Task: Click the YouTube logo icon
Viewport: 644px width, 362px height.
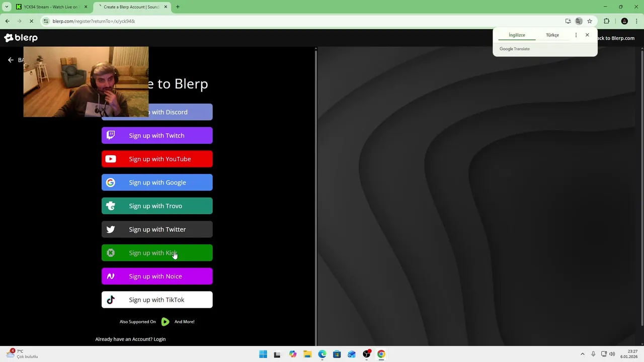Action: coord(111,159)
